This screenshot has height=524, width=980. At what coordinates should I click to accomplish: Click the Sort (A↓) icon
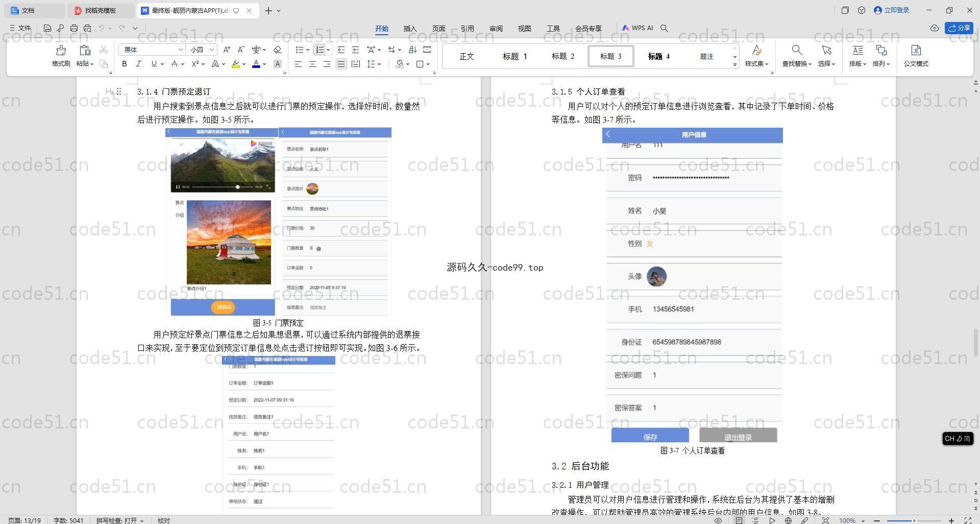tap(413, 50)
